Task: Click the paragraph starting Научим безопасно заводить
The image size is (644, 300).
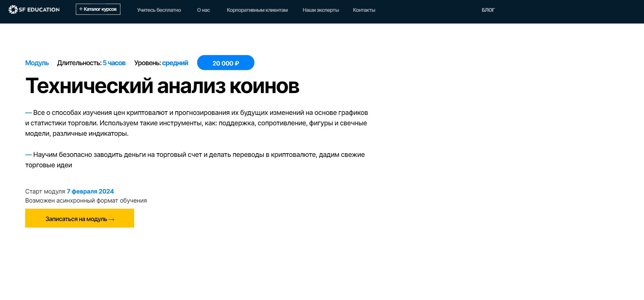Action: pyautogui.click(x=195, y=160)
